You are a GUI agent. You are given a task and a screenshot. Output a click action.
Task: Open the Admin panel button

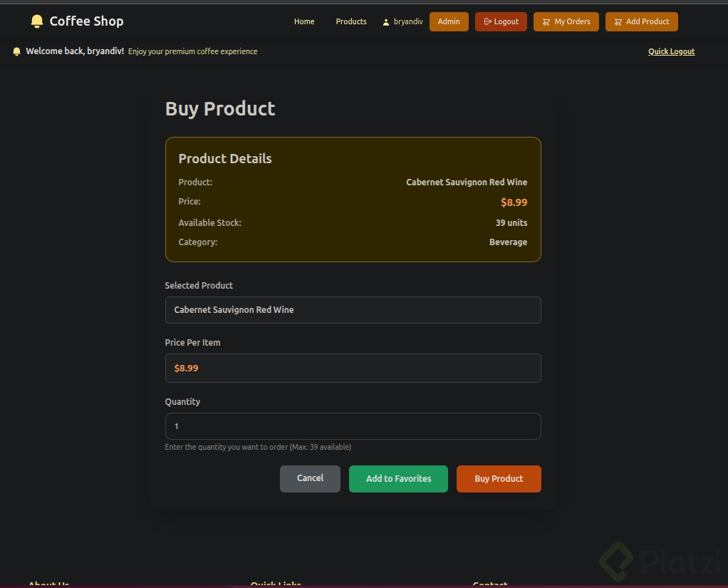449,22
